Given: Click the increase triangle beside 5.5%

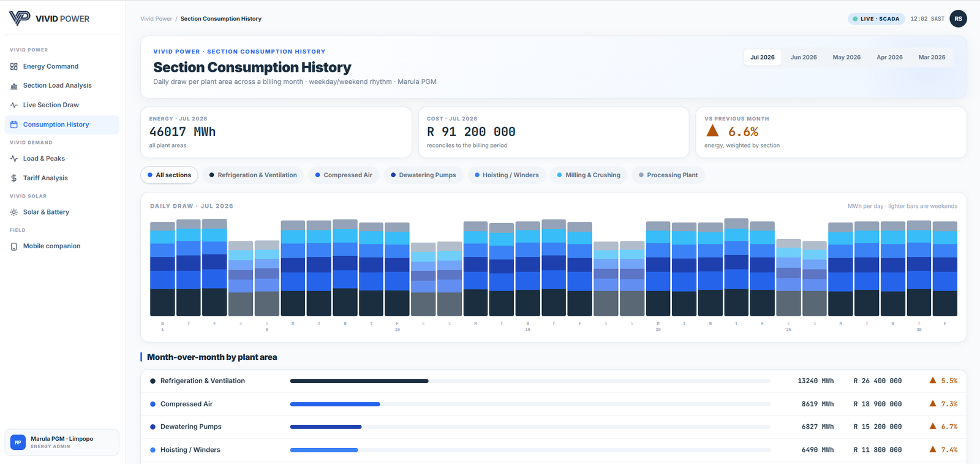Looking at the screenshot, I should coord(933,381).
